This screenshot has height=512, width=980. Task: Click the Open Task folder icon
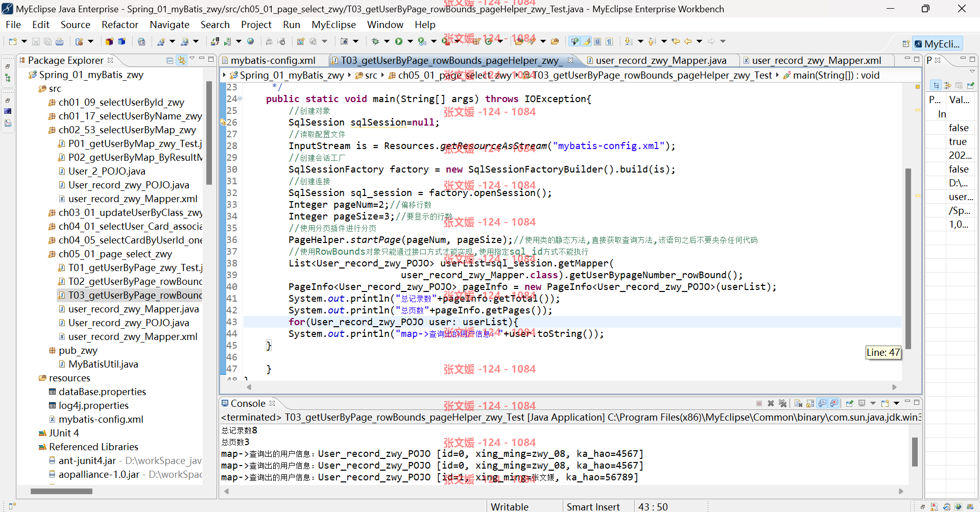555,41
